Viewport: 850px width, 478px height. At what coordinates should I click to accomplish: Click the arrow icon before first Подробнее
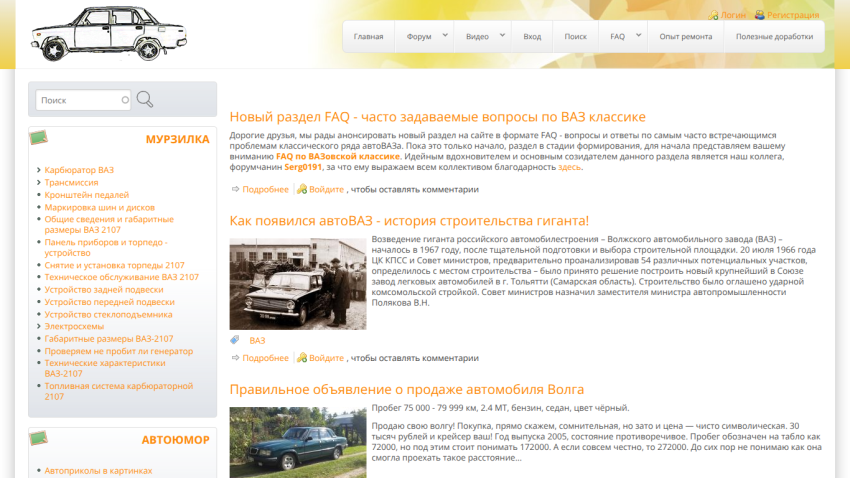click(x=235, y=189)
